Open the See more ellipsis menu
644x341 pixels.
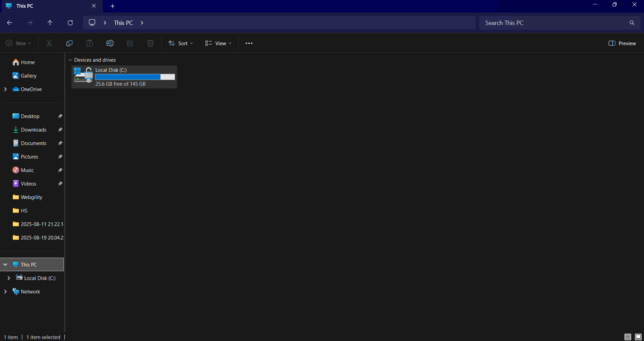[249, 43]
